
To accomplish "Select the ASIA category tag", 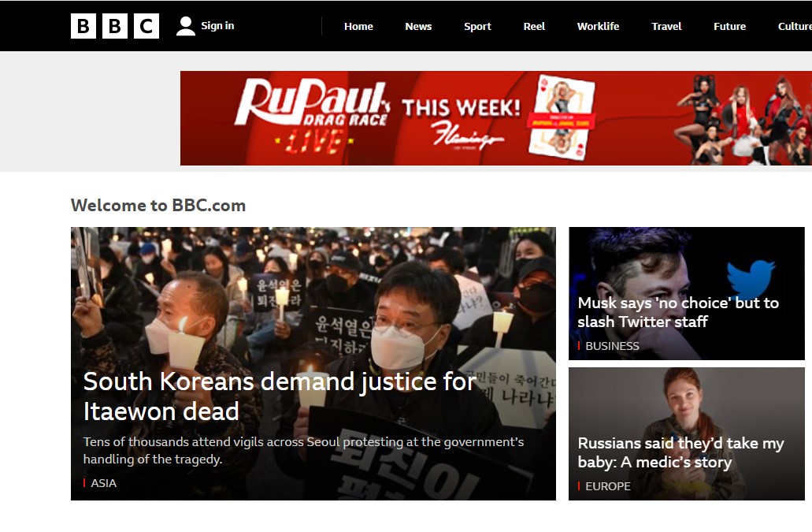I will [x=104, y=483].
